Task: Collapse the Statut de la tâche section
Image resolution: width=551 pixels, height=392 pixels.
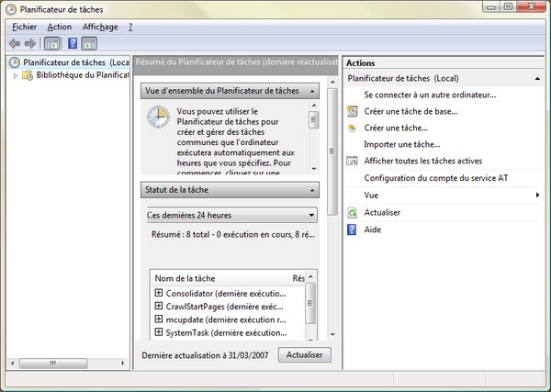Action: click(311, 190)
